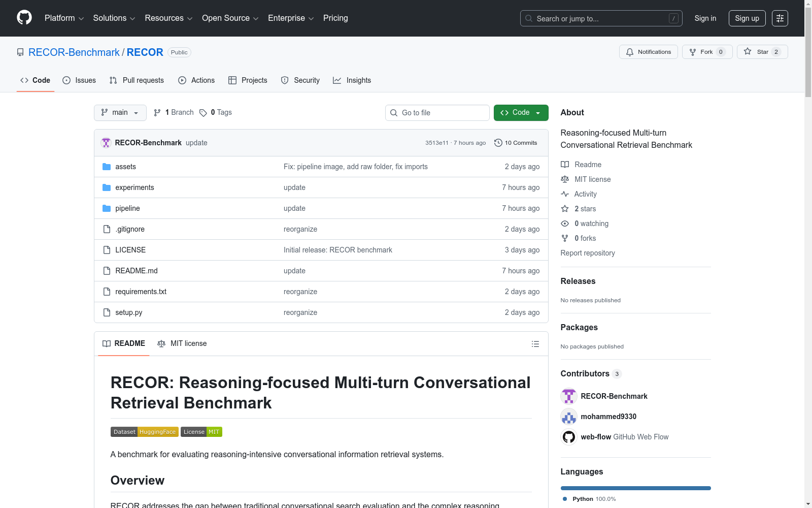Click the Python language bar
812x508 pixels.
tap(636, 488)
